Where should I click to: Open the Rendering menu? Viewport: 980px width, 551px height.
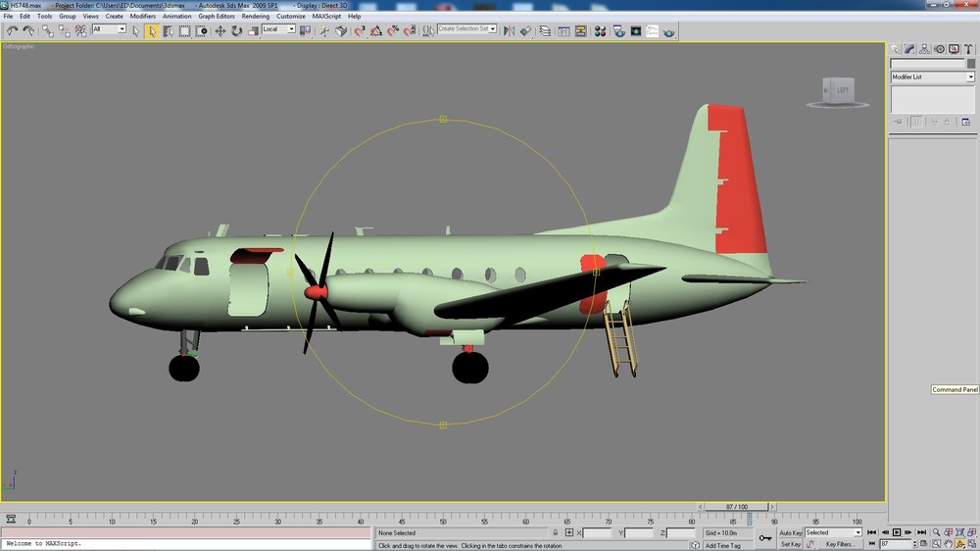pyautogui.click(x=255, y=17)
